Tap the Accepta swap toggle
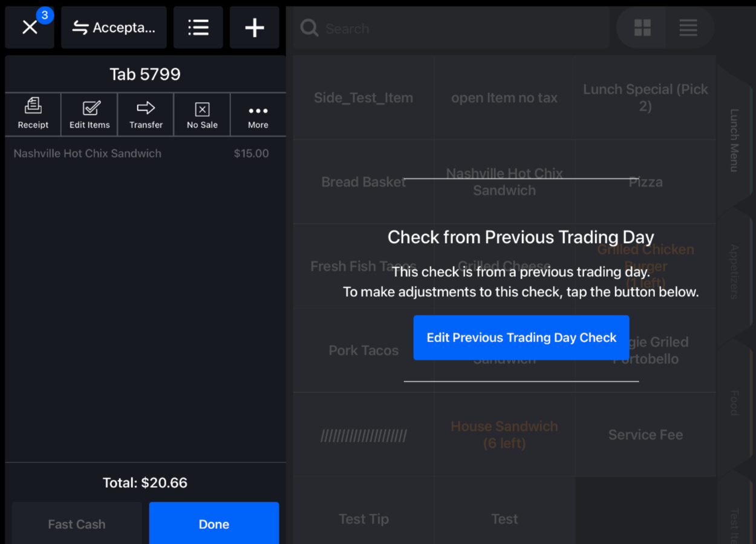756x544 pixels. [113, 27]
